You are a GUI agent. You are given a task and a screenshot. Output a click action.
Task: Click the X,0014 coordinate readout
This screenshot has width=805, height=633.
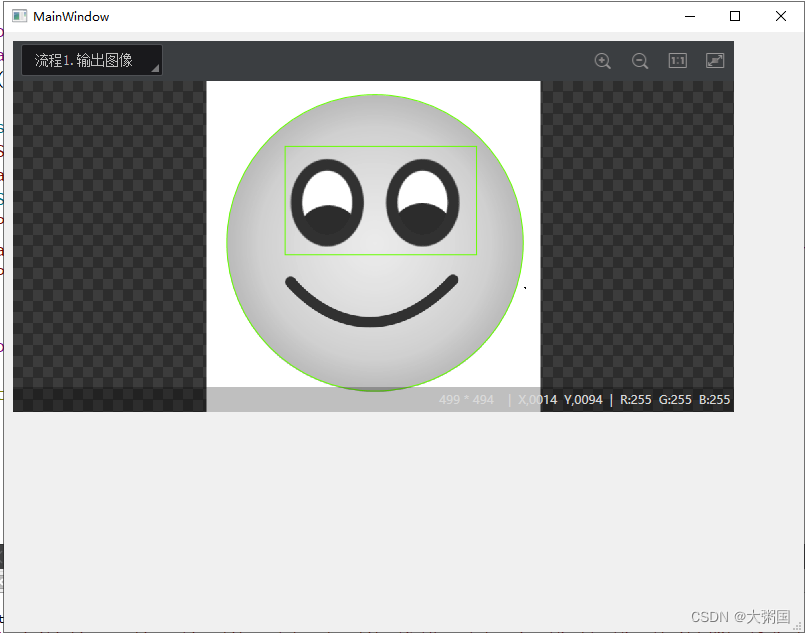point(538,399)
